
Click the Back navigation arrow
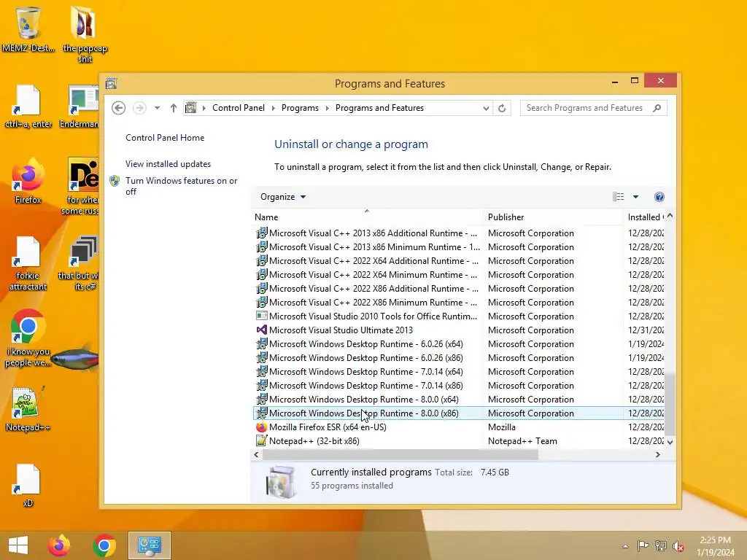[x=119, y=108]
